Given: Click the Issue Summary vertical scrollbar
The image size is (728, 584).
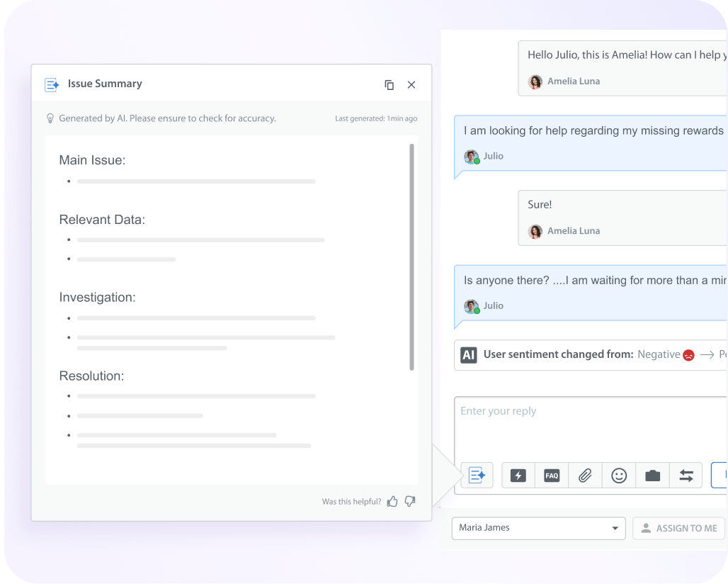Looking at the screenshot, I should point(411,255).
